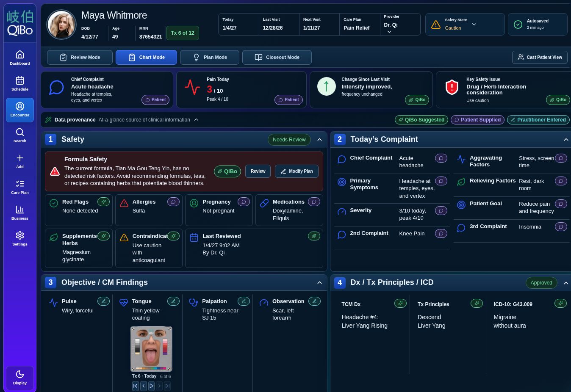Collapse the Safety section
The image size is (571, 392).
[x=319, y=139]
